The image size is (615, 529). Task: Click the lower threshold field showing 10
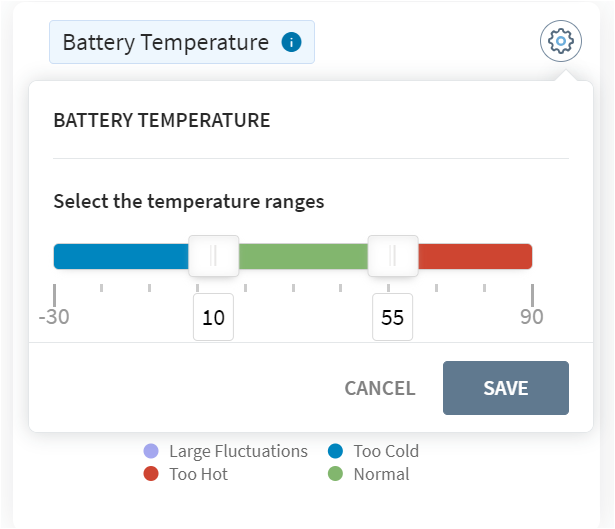point(213,318)
